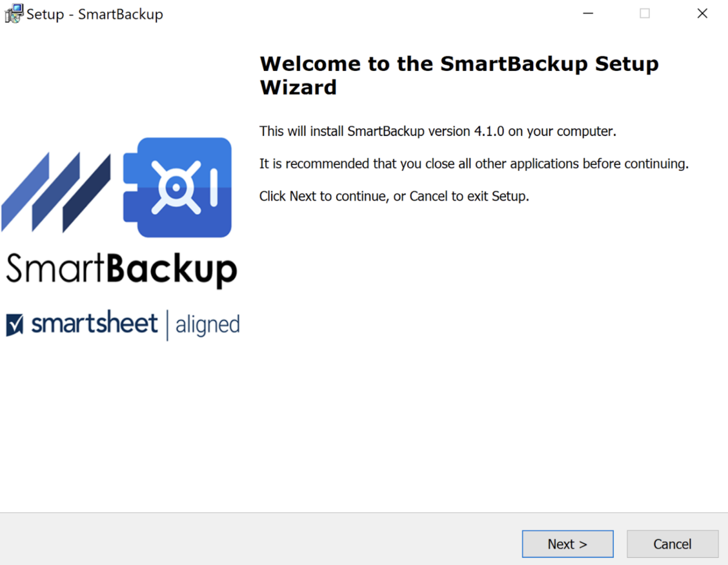This screenshot has width=728, height=565.
Task: Click the 'Click Next to continue' instruction text
Action: pos(394,196)
